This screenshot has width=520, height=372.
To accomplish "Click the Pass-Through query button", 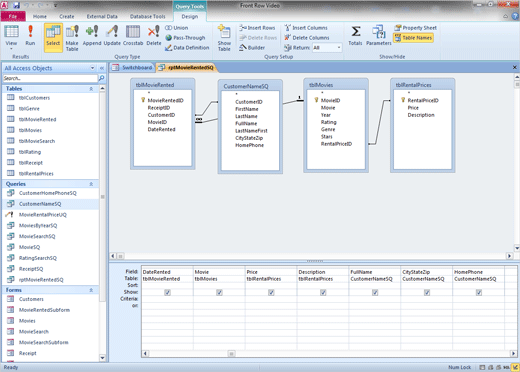I will point(185,38).
